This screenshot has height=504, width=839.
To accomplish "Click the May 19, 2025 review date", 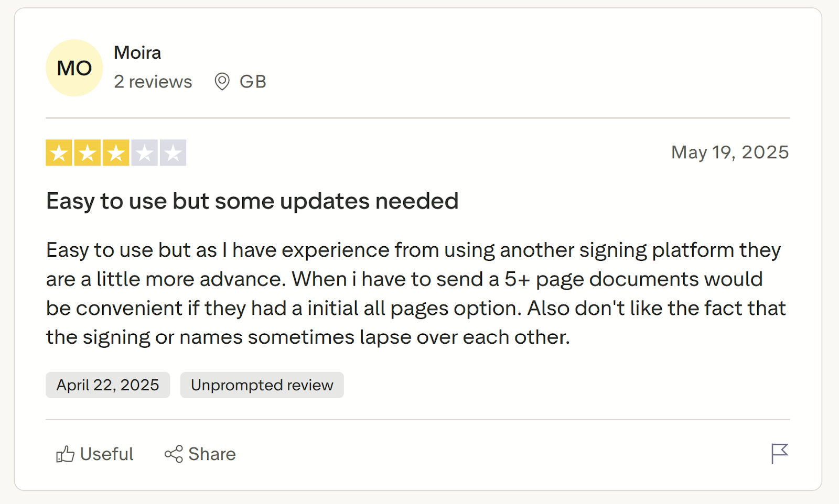I will pyautogui.click(x=729, y=152).
